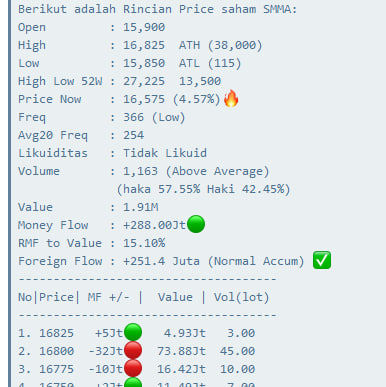The width and height of the screenshot is (386, 387).
Task: Click the green check mark after Normal Accum
Action: 322,260
